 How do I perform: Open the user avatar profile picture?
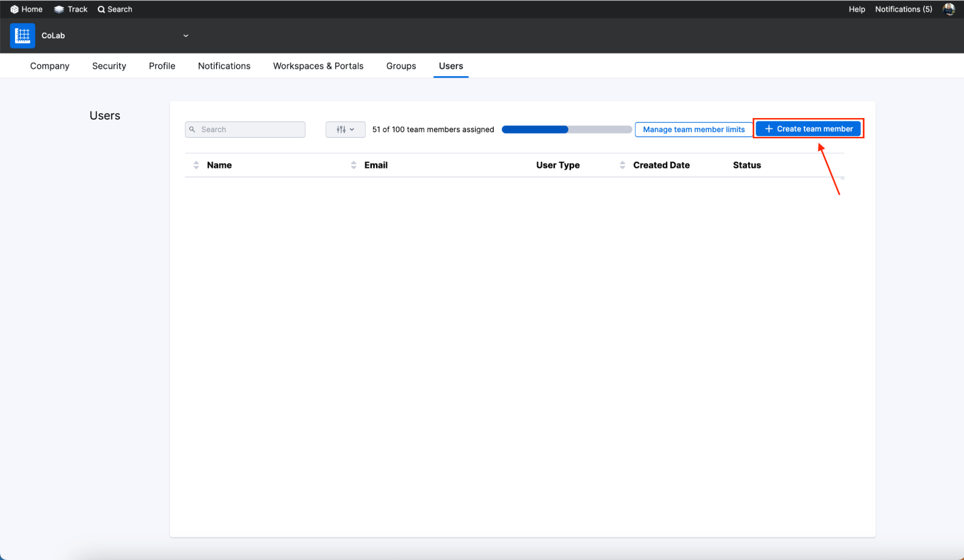pyautogui.click(x=949, y=9)
